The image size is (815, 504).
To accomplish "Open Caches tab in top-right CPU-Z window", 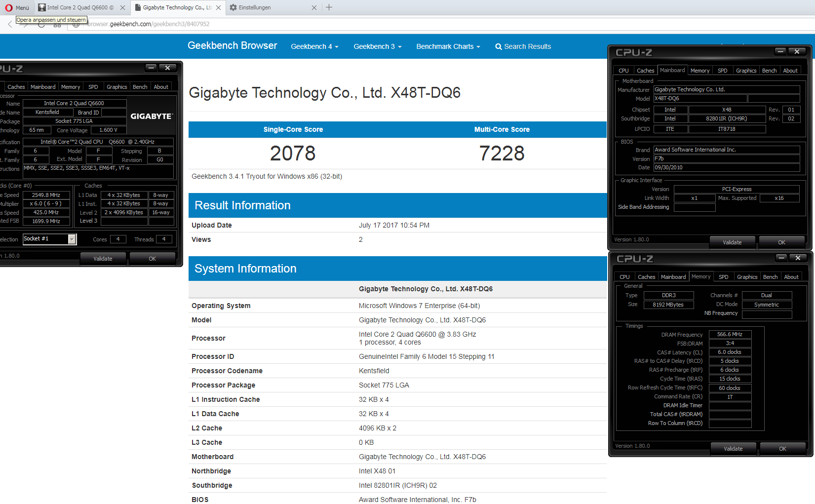I will click(645, 71).
